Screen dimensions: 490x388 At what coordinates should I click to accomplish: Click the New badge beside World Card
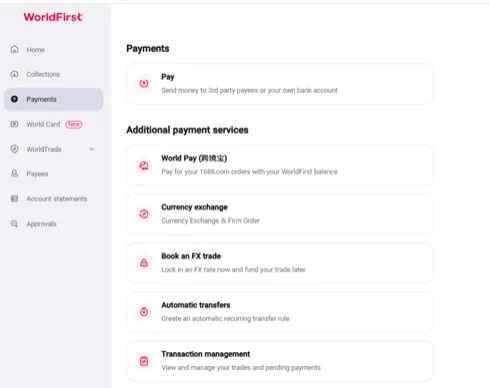click(x=74, y=124)
